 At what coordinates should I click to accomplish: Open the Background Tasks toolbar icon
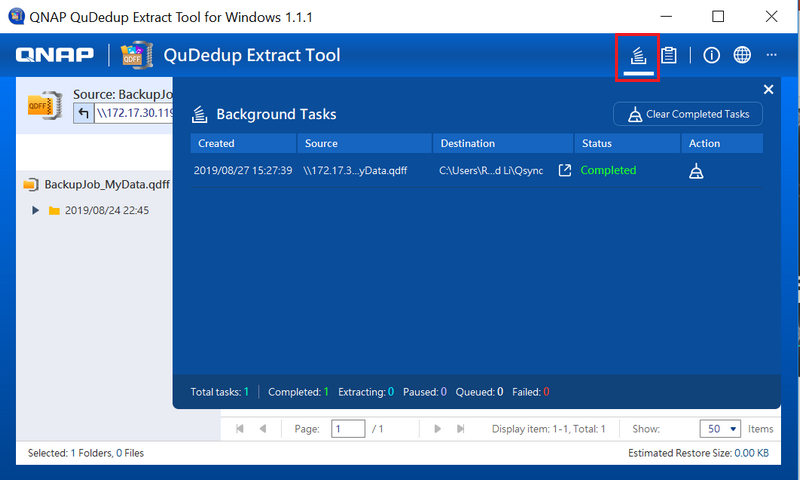pos(638,56)
